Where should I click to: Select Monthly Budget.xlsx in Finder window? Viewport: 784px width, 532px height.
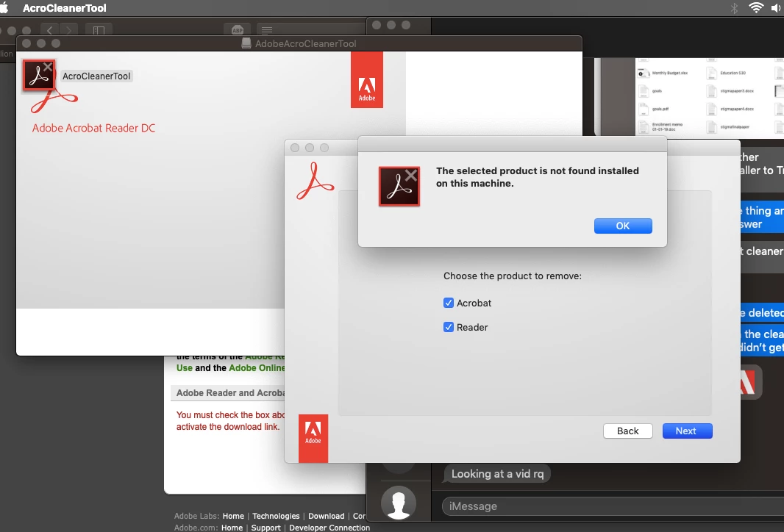[664, 73]
